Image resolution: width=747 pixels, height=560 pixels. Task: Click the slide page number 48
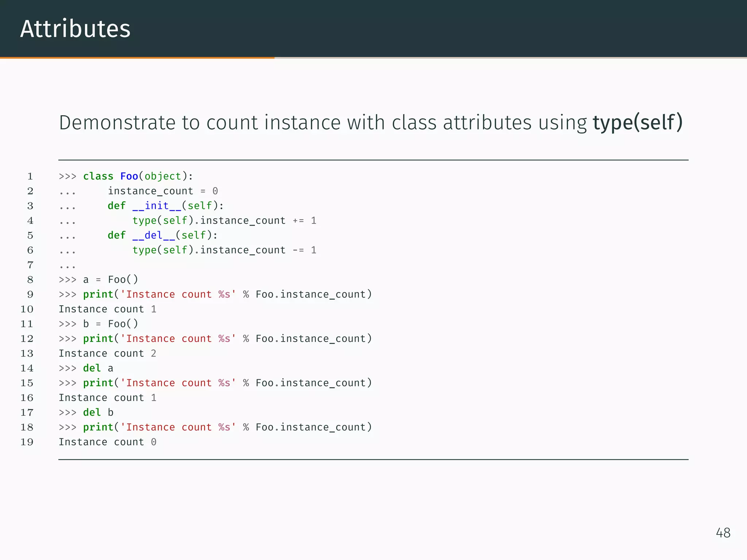pyautogui.click(x=723, y=533)
